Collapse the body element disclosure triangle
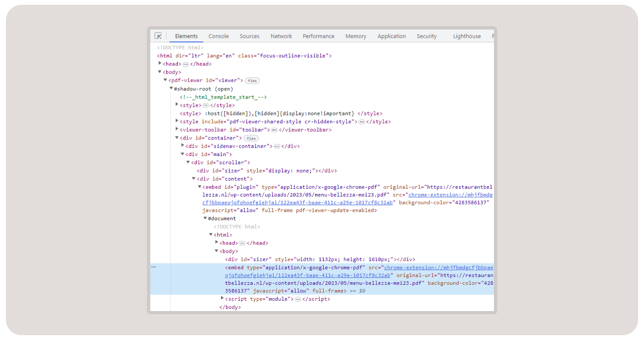This screenshot has height=340, width=644. (x=160, y=71)
